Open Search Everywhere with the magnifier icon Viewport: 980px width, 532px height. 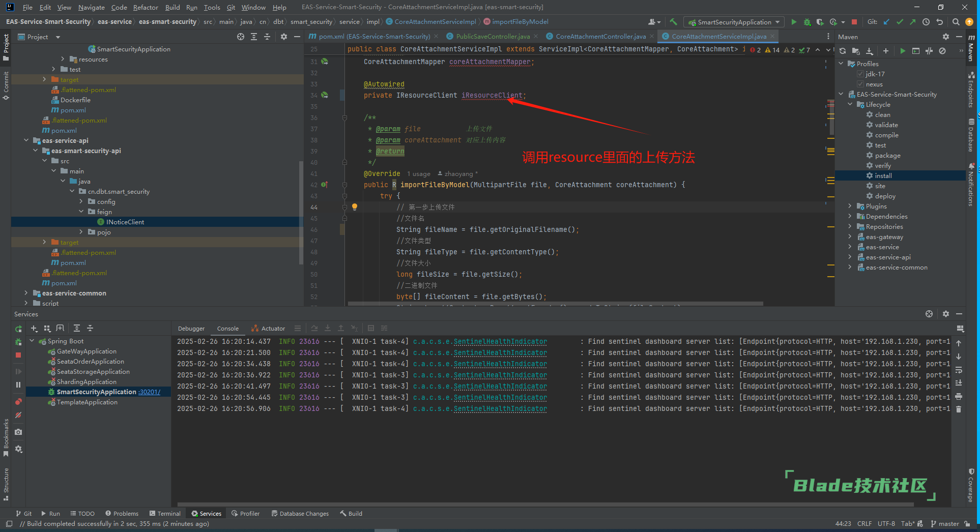pyautogui.click(x=956, y=22)
